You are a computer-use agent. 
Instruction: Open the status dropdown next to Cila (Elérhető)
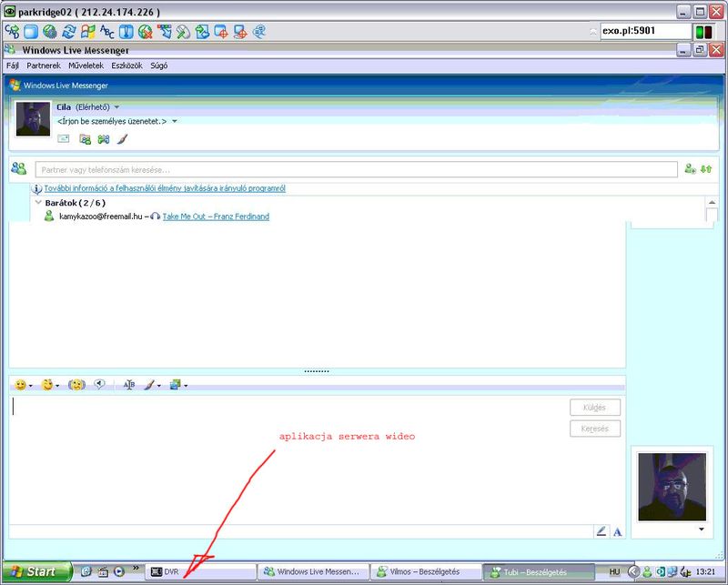tap(117, 107)
